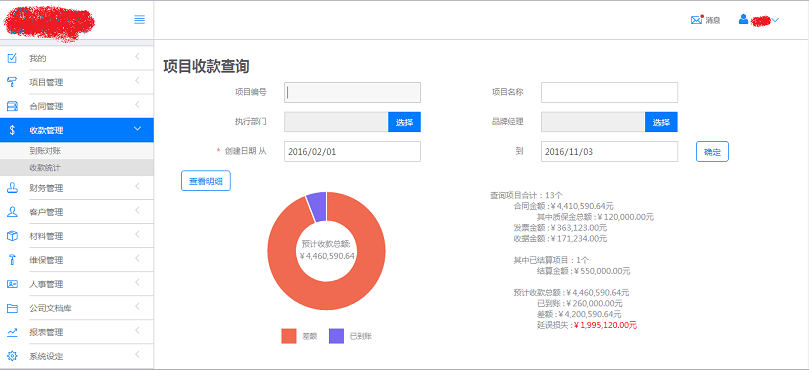This screenshot has height=370, width=809.
Task: Click the orange 差额 legend swatch
Action: point(289,336)
